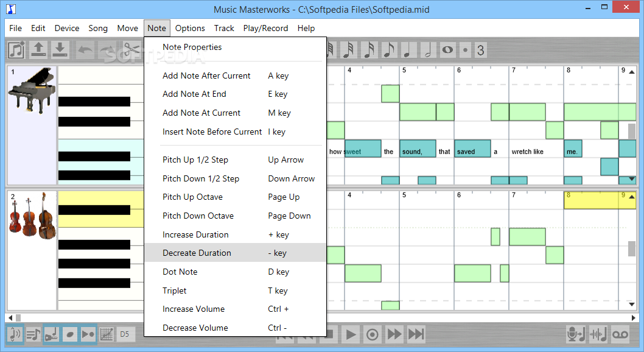
Task: Choose Decrease Volume menu item
Action: pyautogui.click(x=236, y=328)
